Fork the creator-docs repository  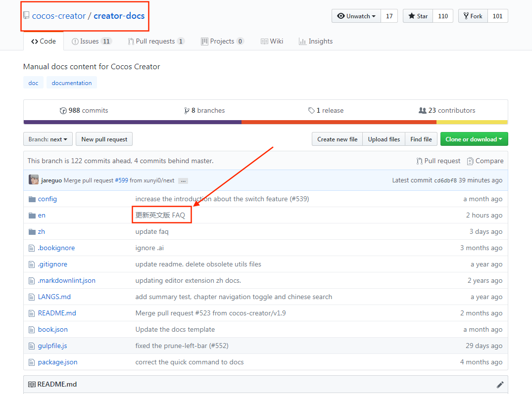(473, 16)
